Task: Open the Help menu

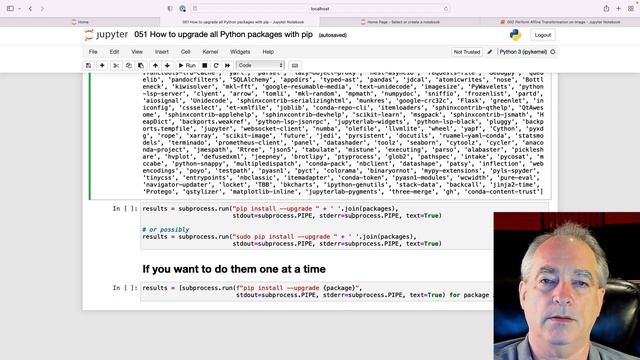Action: coord(268,52)
